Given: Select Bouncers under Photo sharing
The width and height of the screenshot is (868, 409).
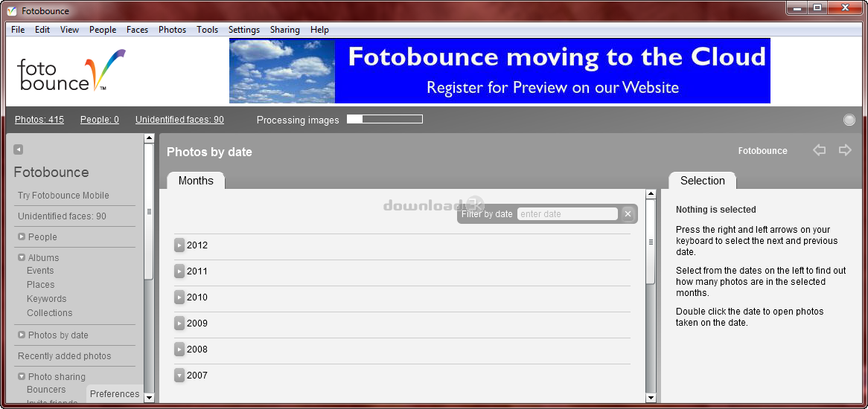Looking at the screenshot, I should 46,390.
